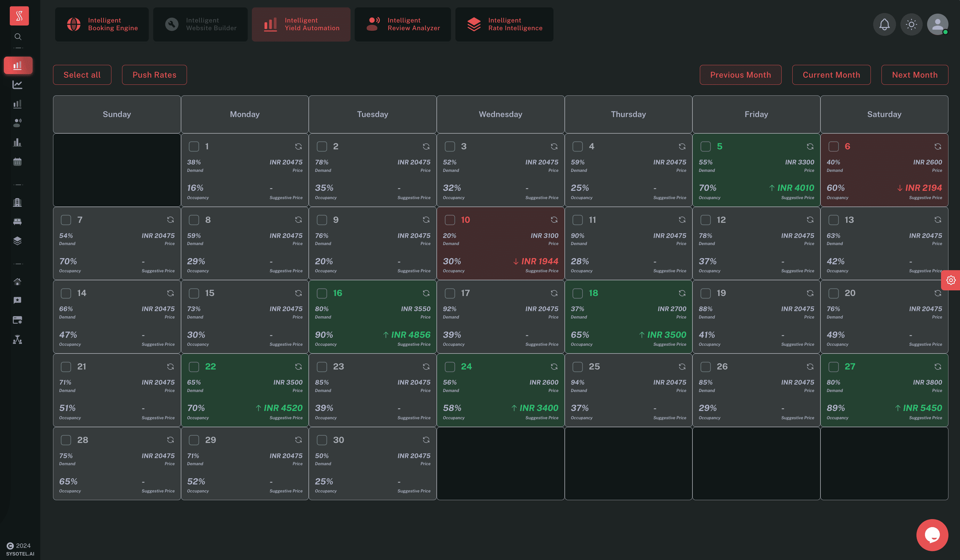Refresh rates for day 27
The height and width of the screenshot is (560, 960).
coord(937,367)
